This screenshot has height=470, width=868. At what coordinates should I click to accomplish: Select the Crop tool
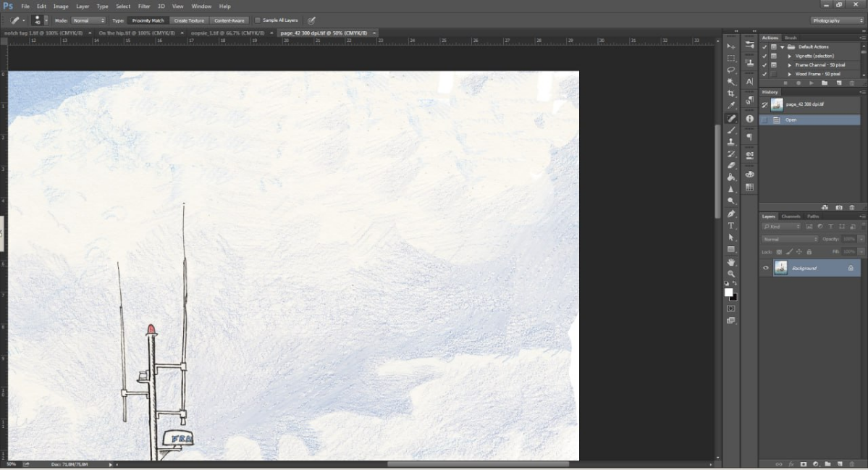click(731, 94)
